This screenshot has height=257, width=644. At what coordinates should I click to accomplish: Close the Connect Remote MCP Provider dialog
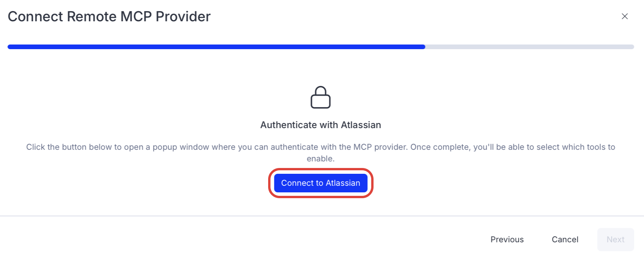(625, 16)
